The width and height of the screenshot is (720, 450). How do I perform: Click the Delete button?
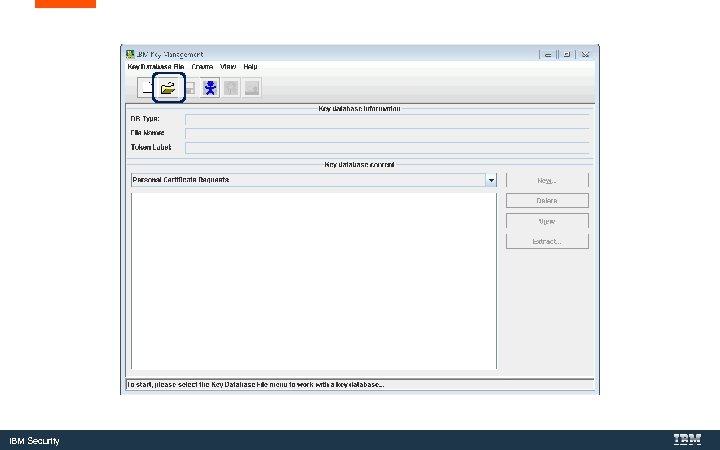tap(547, 201)
